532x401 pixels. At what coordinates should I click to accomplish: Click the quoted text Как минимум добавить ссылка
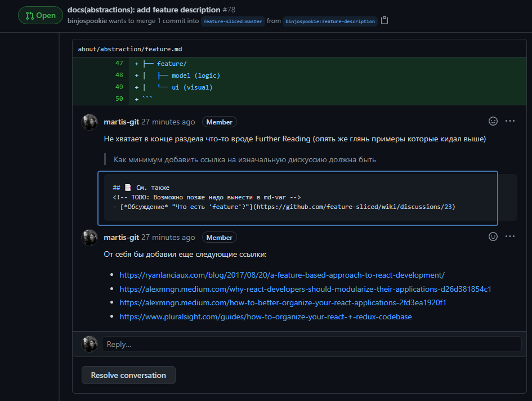(x=245, y=159)
